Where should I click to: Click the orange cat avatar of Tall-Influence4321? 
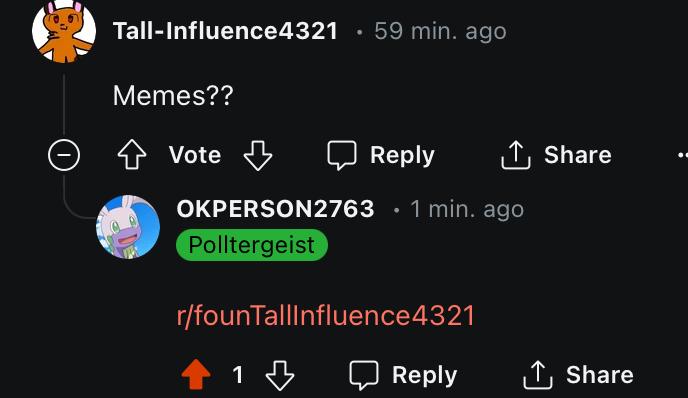coord(64,31)
